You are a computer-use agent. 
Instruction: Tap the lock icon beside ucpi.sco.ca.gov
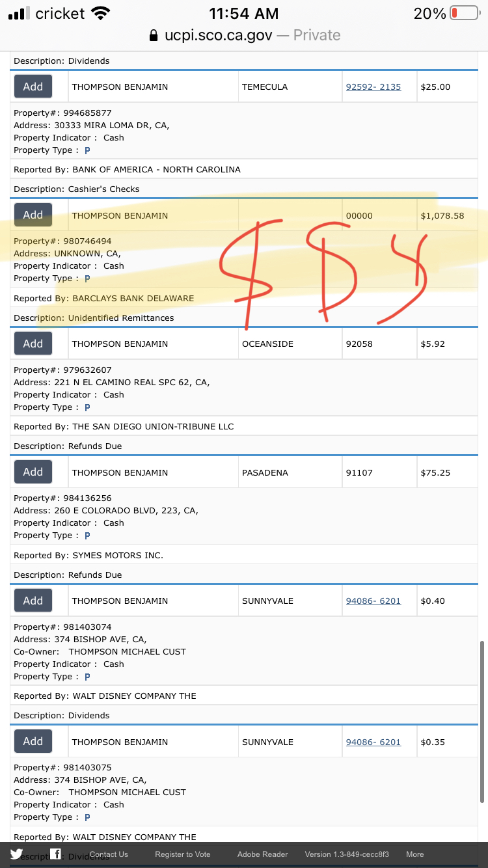point(154,35)
